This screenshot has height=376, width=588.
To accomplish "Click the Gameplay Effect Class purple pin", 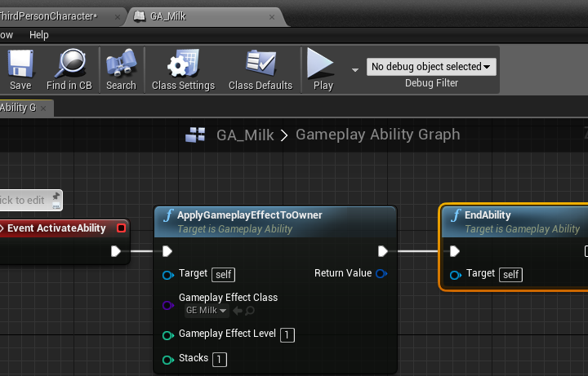I will (x=168, y=305).
